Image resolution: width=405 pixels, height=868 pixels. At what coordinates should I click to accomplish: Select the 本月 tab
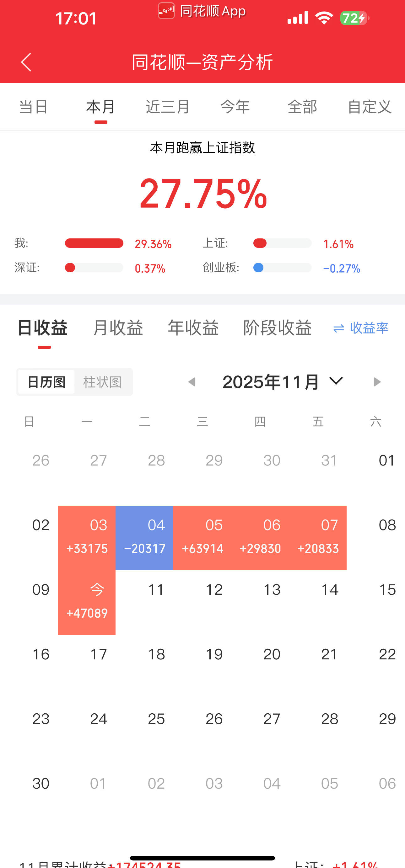pyautogui.click(x=100, y=107)
